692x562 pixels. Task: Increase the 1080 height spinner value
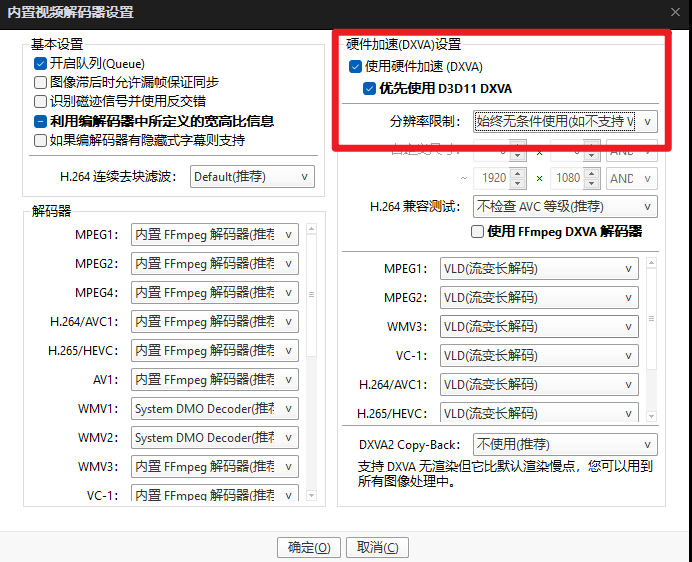point(592,173)
